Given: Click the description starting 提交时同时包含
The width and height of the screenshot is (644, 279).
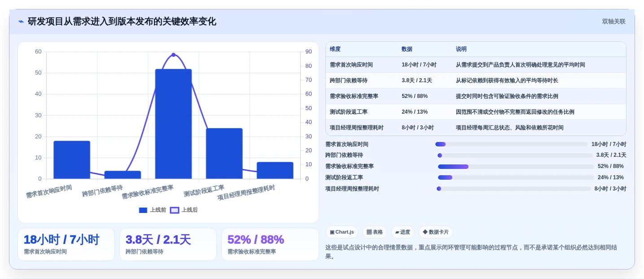Looking at the screenshot, I should [507, 97].
